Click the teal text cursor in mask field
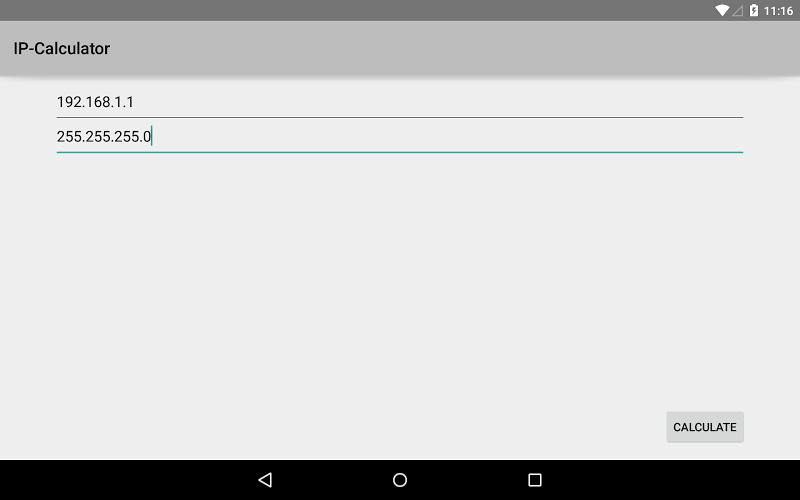800x500 pixels. [x=152, y=136]
